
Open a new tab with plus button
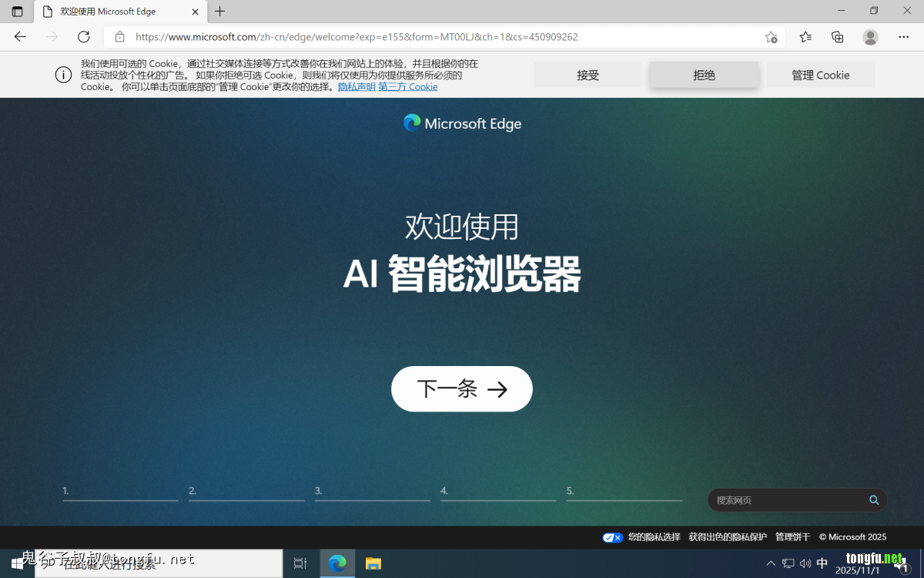click(220, 12)
